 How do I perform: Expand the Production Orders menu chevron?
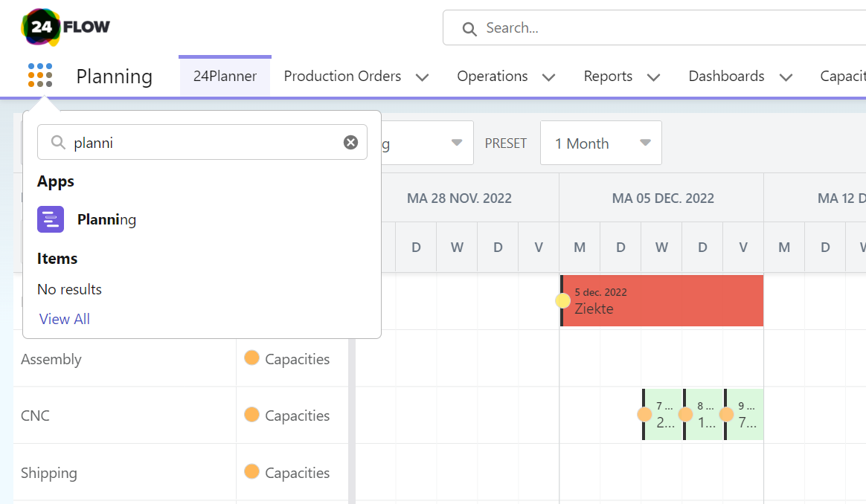coord(422,77)
